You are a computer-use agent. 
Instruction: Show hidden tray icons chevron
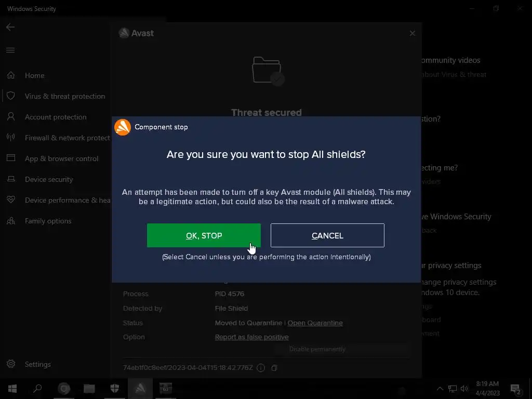pyautogui.click(x=440, y=389)
